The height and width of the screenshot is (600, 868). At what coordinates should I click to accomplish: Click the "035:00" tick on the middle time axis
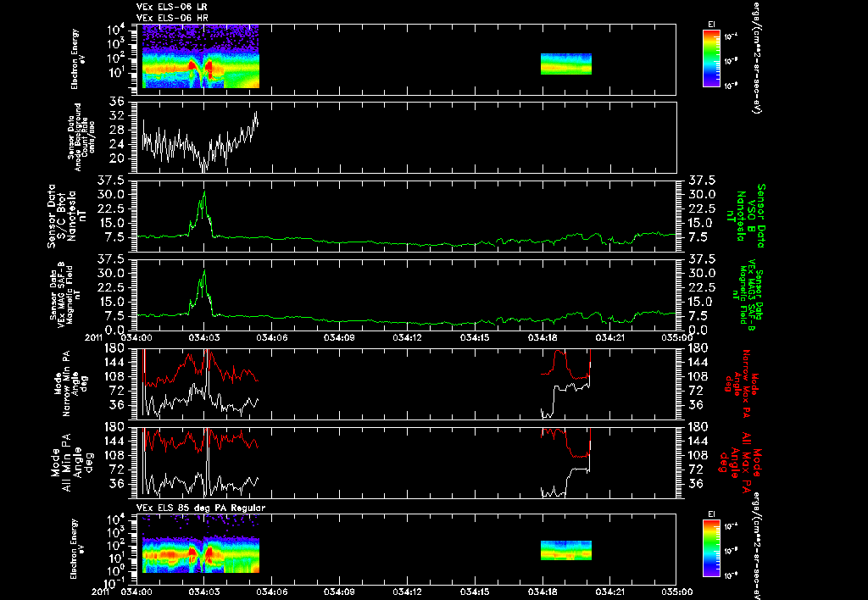tap(677, 337)
